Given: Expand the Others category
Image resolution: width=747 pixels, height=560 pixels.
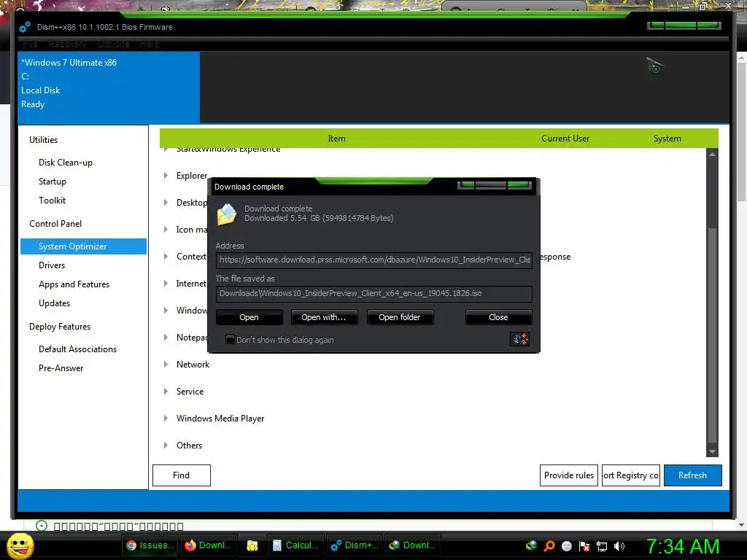Looking at the screenshot, I should pos(166,446).
